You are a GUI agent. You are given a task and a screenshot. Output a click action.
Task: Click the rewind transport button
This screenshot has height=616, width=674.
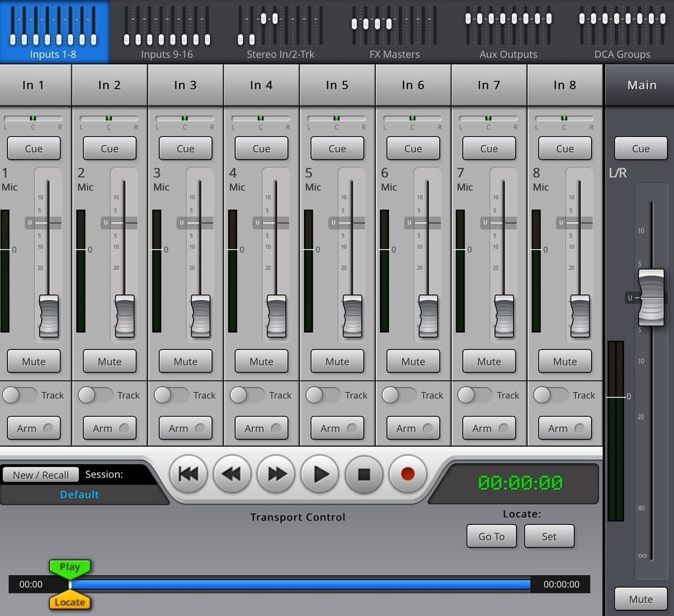coord(232,474)
